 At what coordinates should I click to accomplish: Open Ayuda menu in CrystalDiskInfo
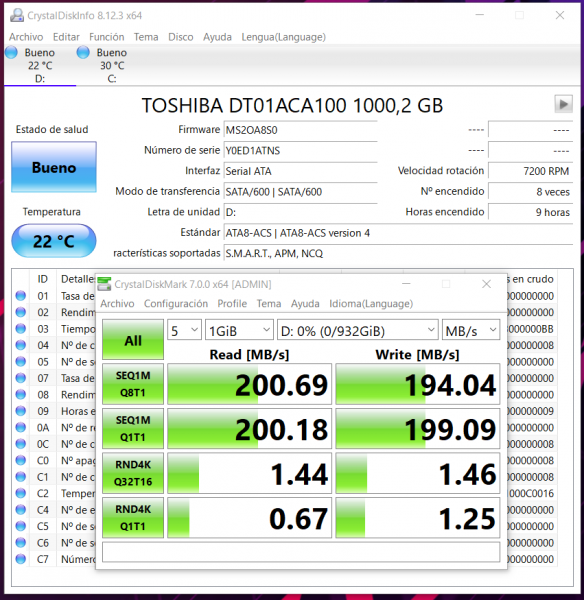(217, 37)
